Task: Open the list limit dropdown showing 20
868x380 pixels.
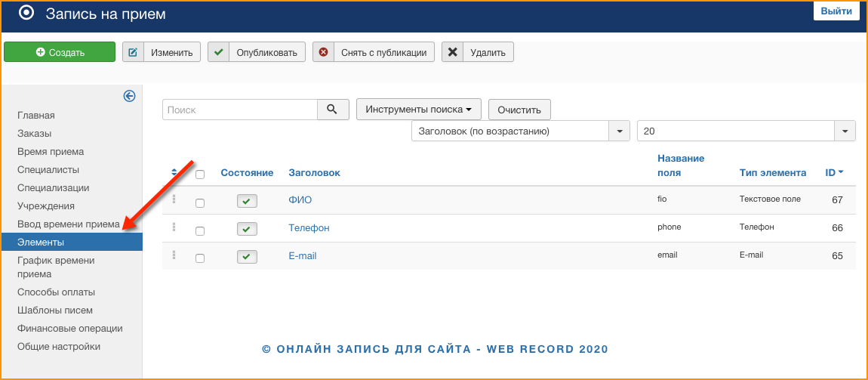Action: coord(746,131)
